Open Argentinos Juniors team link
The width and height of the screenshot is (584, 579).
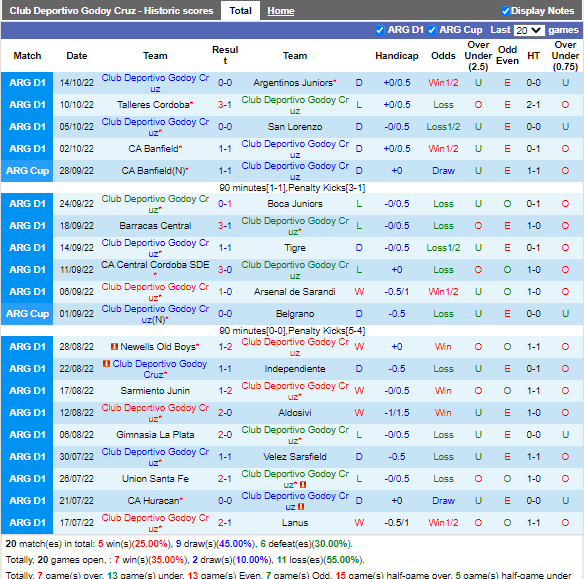click(293, 83)
